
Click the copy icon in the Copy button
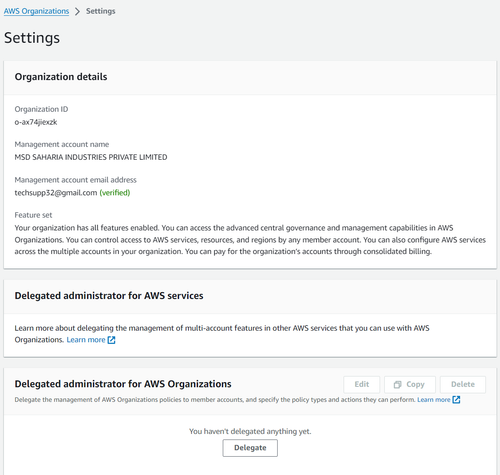tap(397, 385)
